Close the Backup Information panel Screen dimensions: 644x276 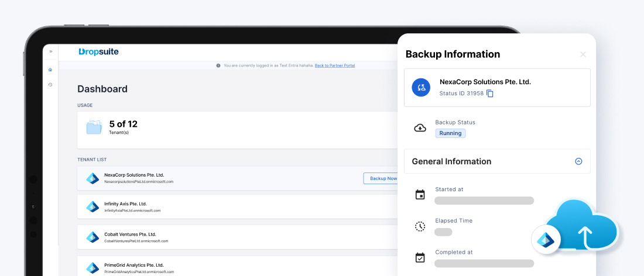click(583, 54)
